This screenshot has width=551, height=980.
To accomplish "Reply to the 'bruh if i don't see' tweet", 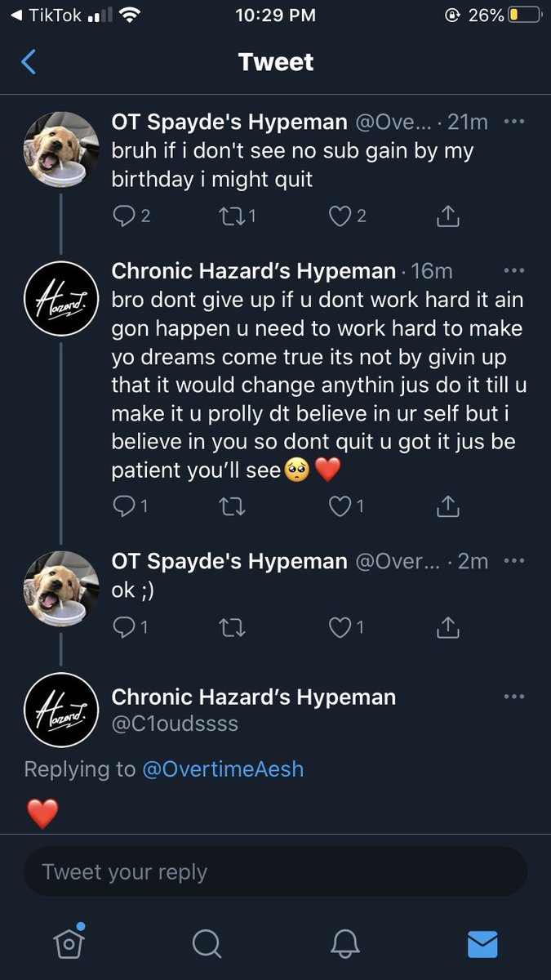I will click(x=123, y=216).
